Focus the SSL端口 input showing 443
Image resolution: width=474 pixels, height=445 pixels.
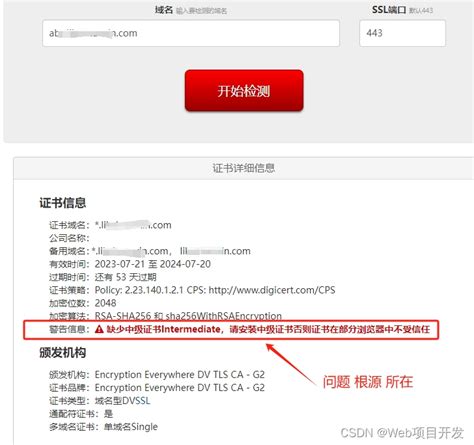coord(402,33)
